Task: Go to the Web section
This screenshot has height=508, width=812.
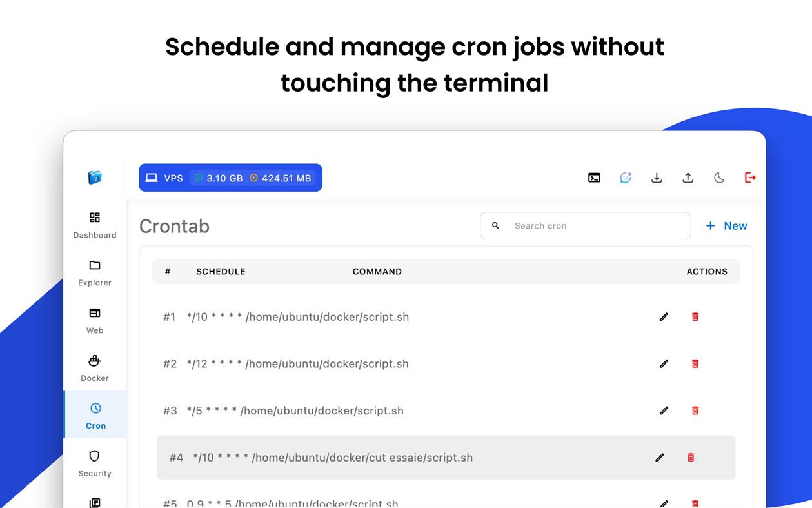Action: coord(95,321)
